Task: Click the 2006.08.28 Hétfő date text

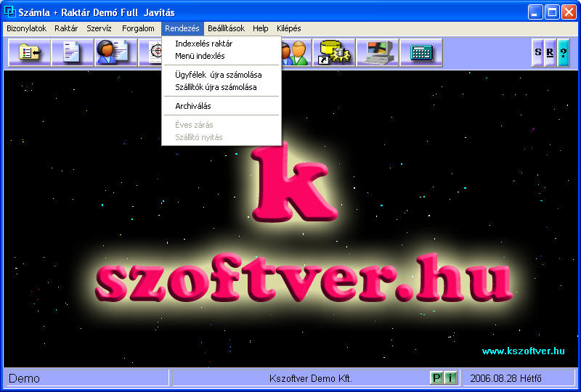Action: tap(505, 378)
